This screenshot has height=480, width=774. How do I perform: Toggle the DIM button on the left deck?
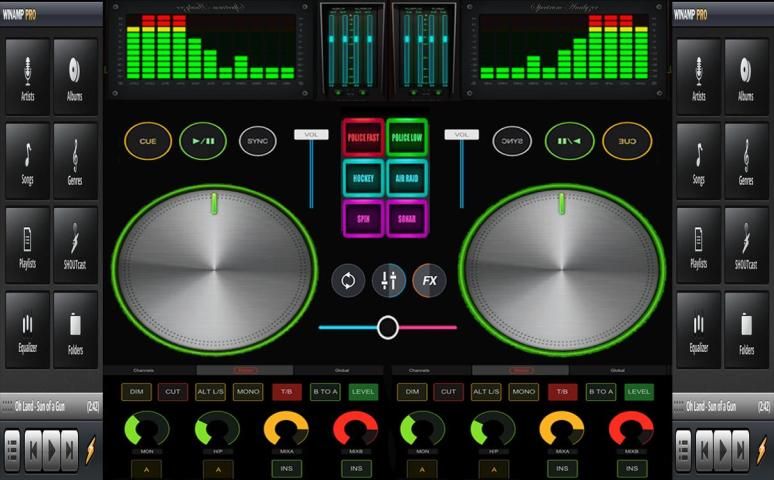(136, 392)
